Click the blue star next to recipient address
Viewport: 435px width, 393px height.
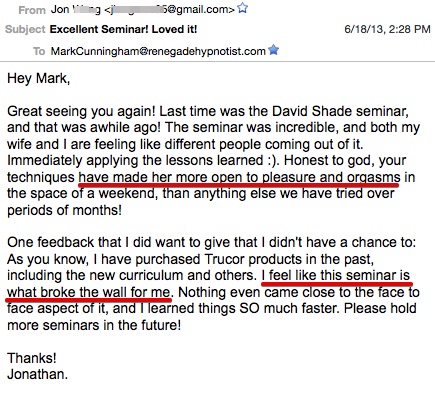pos(273,50)
